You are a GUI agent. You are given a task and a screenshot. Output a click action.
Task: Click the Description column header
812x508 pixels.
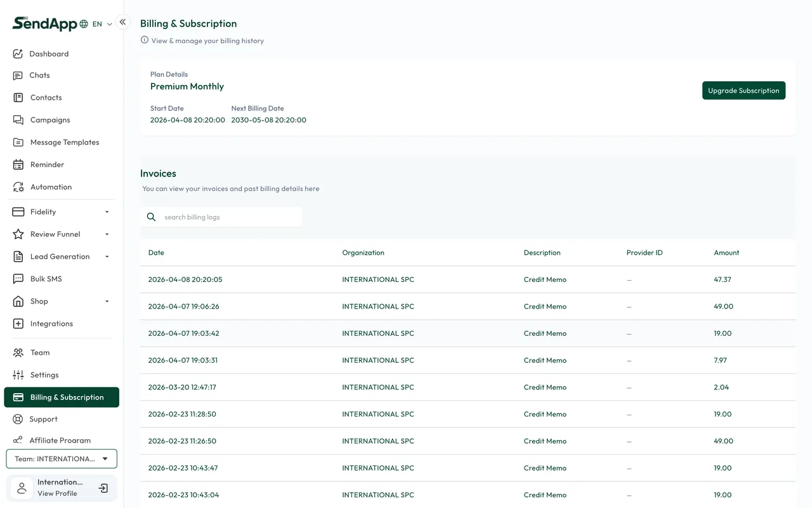[x=542, y=253]
